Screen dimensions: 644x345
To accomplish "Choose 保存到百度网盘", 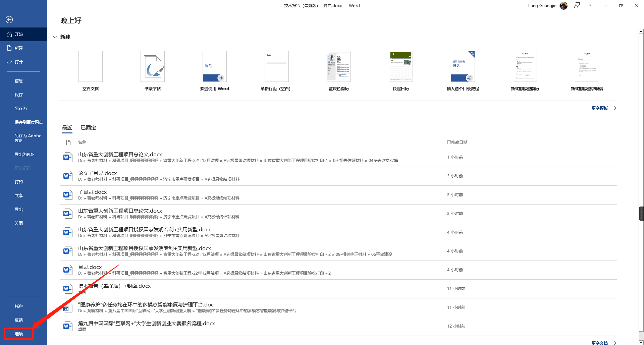I will 23,122.
